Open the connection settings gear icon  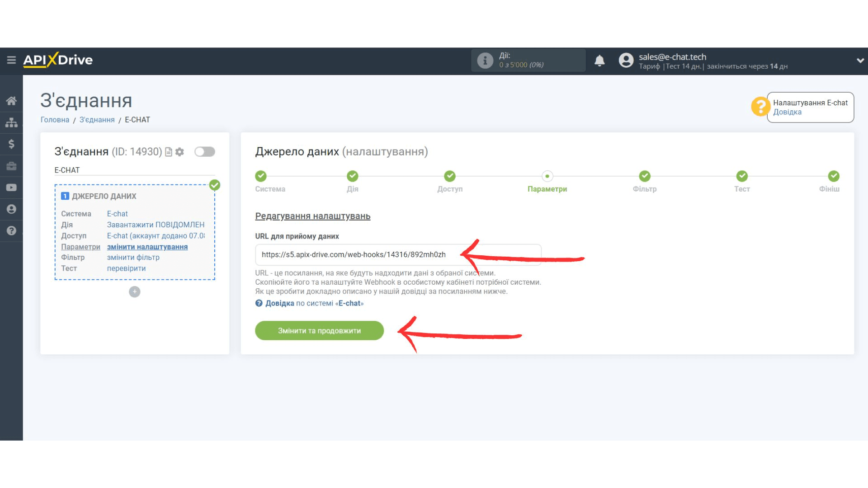179,152
